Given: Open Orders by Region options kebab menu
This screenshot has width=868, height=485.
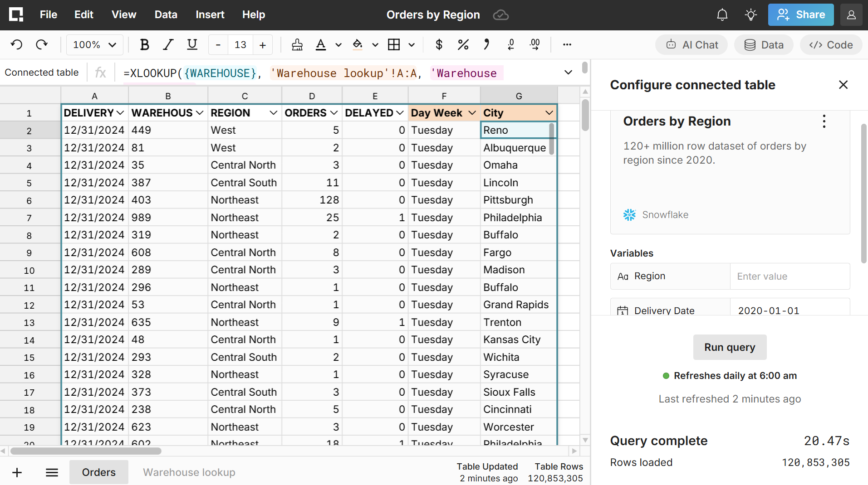Looking at the screenshot, I should [x=824, y=121].
